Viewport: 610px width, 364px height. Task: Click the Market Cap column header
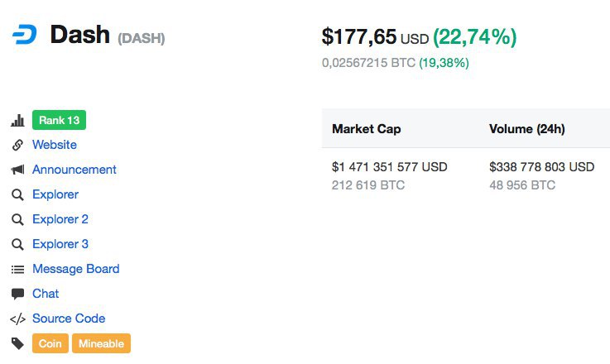367,129
